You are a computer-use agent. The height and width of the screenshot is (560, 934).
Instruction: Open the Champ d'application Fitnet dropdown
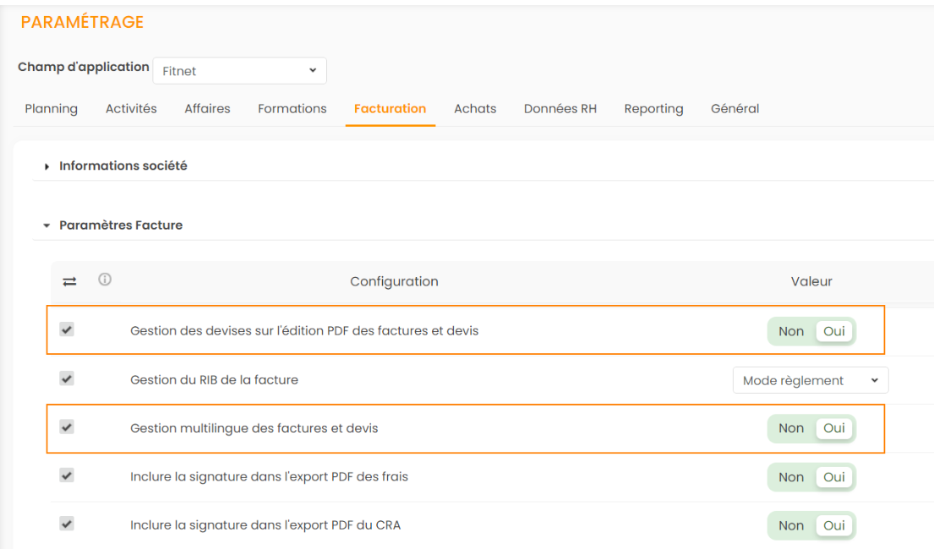pos(239,71)
